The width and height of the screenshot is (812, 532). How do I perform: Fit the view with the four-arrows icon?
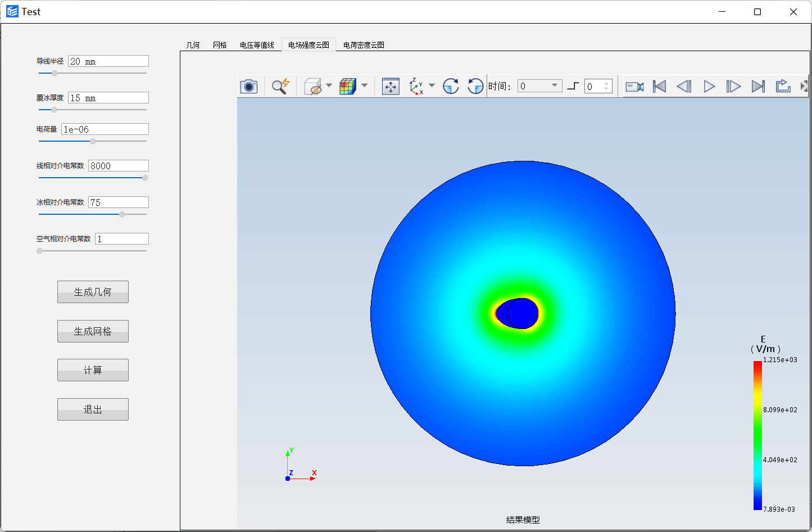[x=391, y=86]
